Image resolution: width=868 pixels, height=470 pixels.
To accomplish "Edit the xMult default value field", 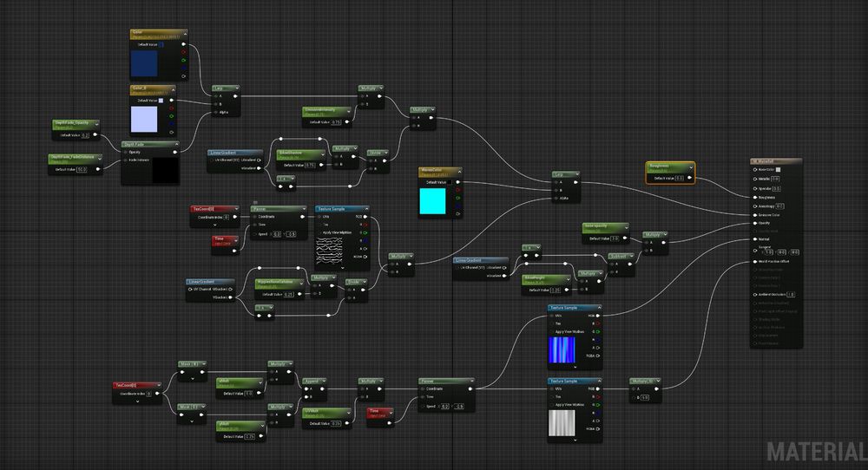I will click(x=249, y=393).
